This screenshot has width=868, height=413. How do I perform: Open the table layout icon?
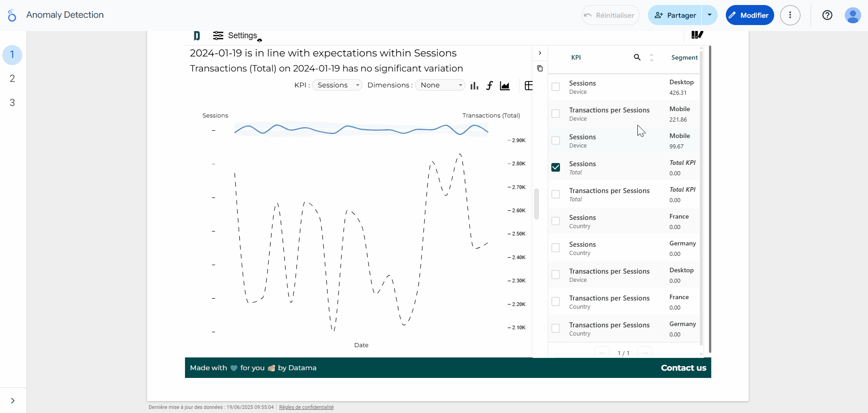pyautogui.click(x=529, y=86)
